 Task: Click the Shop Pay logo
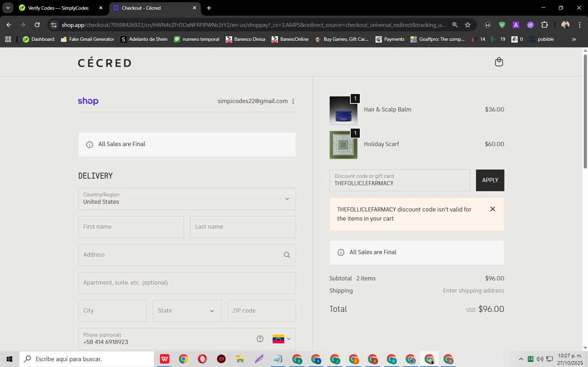tap(88, 101)
